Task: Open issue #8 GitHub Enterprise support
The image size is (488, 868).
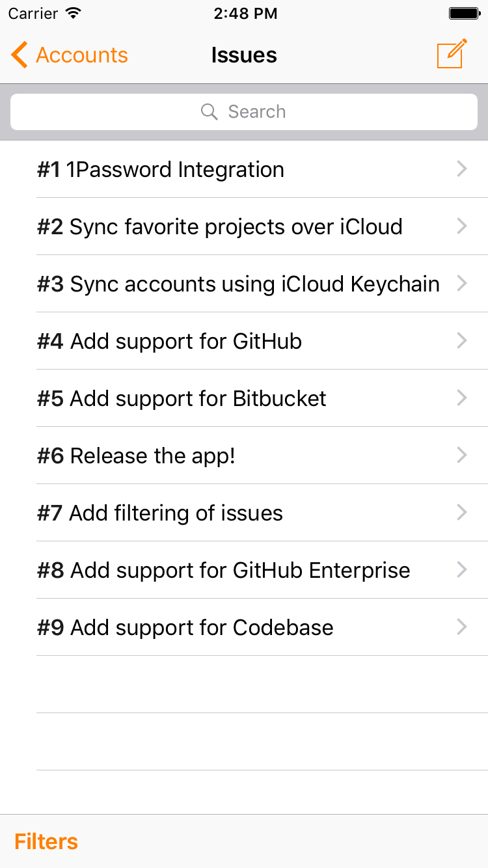Action: [224, 571]
